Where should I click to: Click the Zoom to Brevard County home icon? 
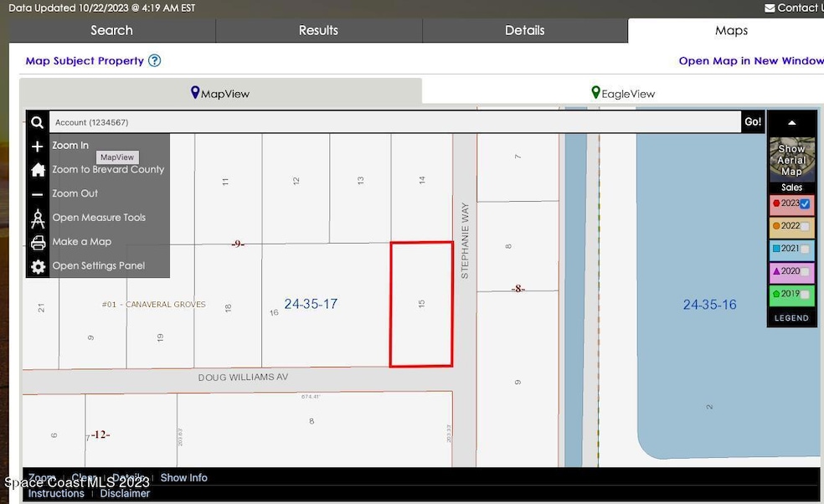click(x=38, y=170)
